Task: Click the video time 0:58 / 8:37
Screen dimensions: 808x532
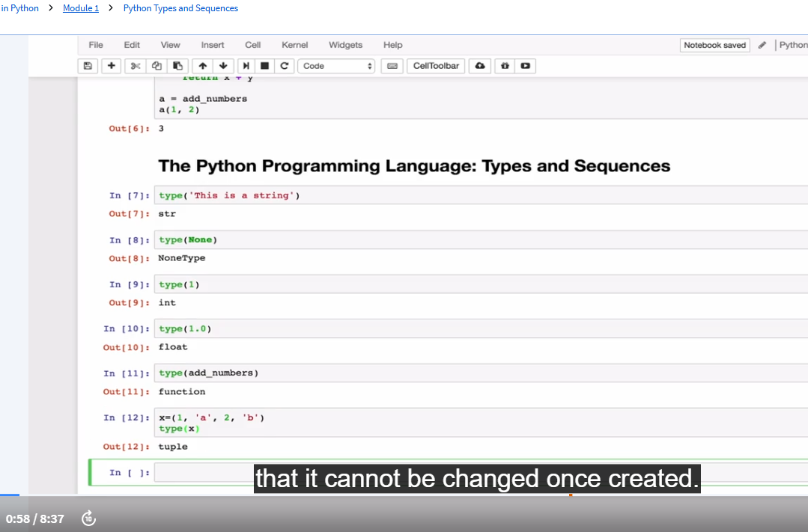Action: (x=35, y=519)
